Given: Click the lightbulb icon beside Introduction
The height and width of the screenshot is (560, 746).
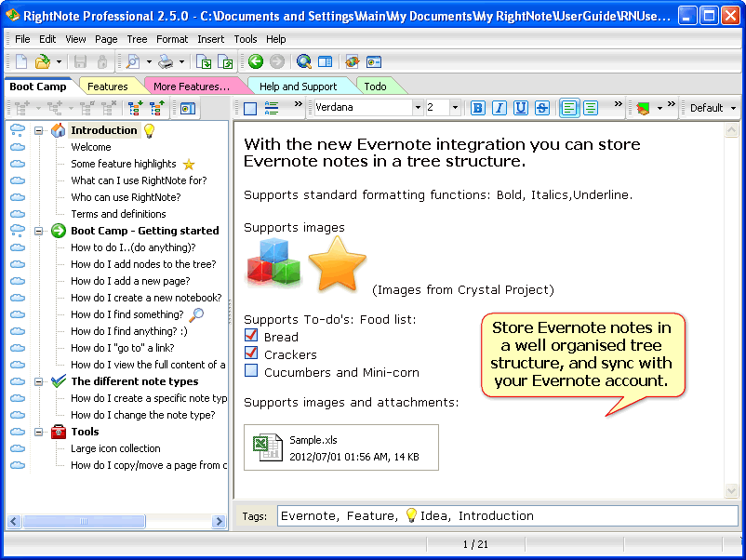Looking at the screenshot, I should [150, 130].
